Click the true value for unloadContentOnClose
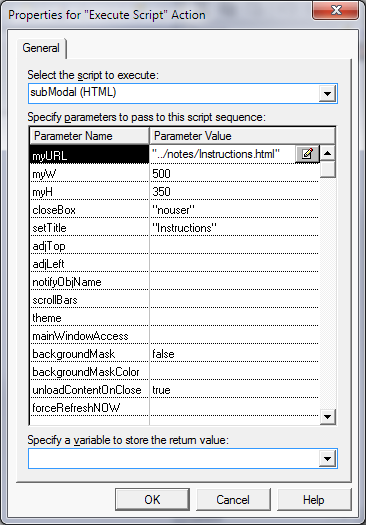This screenshot has height=525, width=366. pos(234,390)
